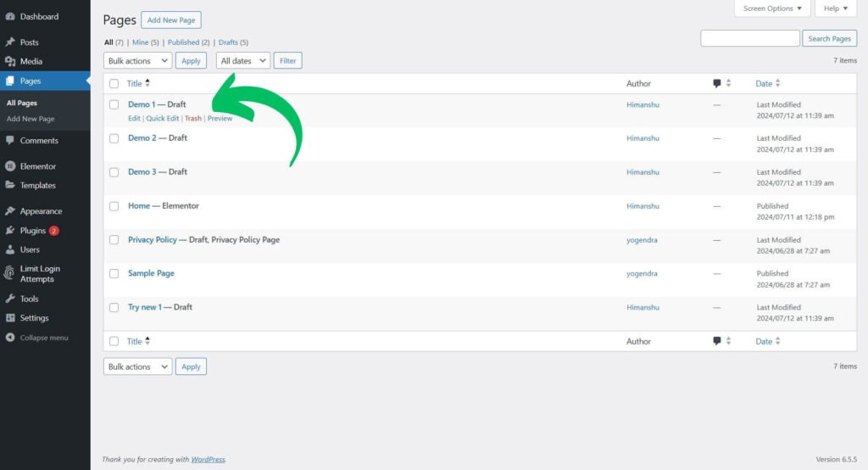Tick the select-all checkbox in table footer
Viewport: 868px width, 470px height.
pyautogui.click(x=114, y=341)
